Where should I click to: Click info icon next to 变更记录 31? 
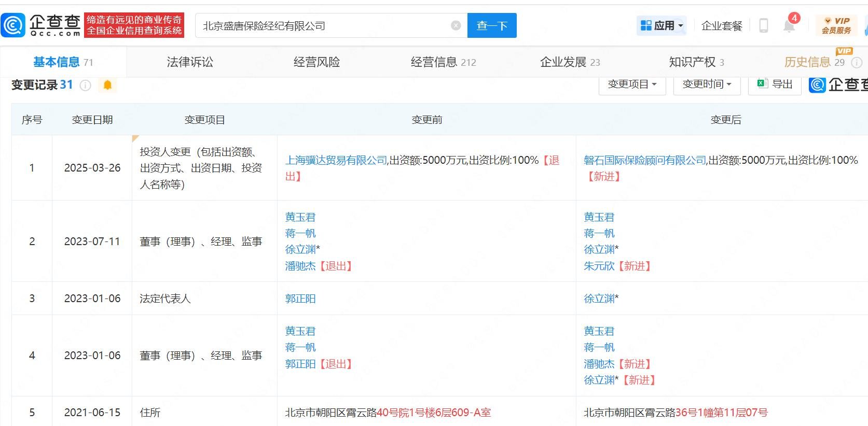tap(86, 85)
